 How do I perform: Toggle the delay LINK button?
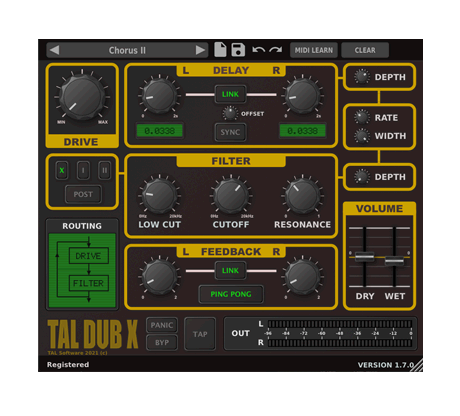[230, 94]
